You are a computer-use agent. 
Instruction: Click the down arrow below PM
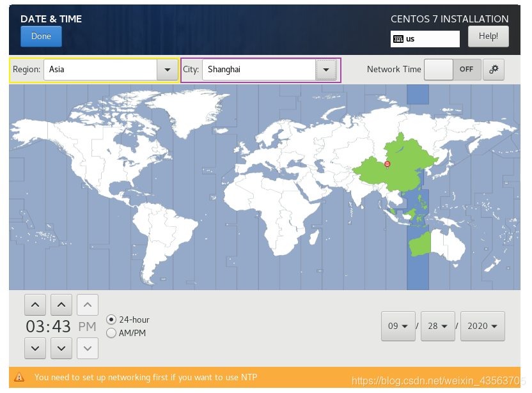click(x=88, y=348)
